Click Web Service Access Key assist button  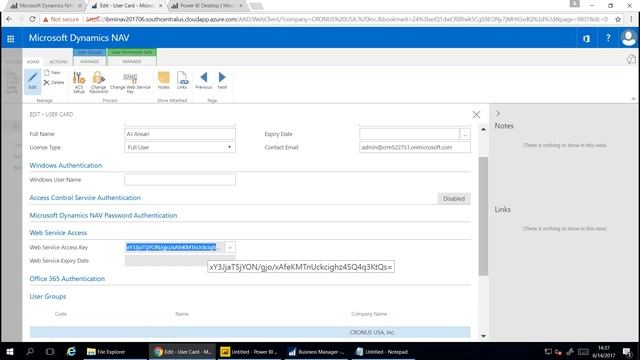click(x=230, y=247)
